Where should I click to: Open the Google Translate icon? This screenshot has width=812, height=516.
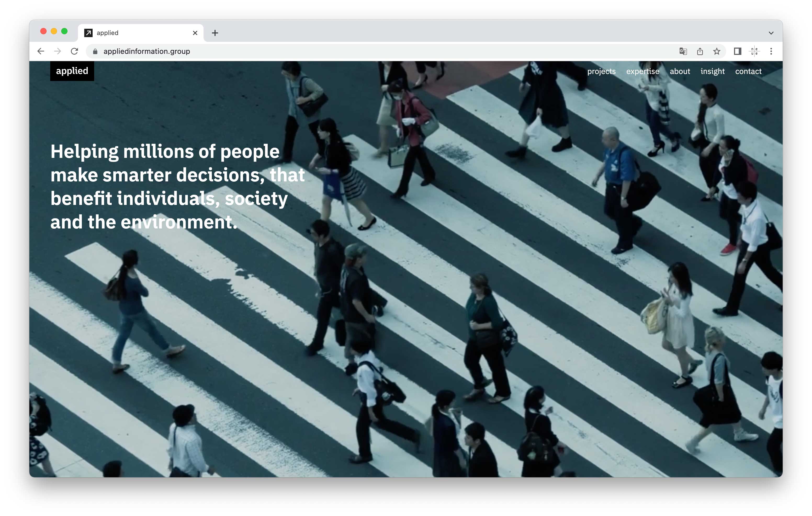click(x=683, y=51)
